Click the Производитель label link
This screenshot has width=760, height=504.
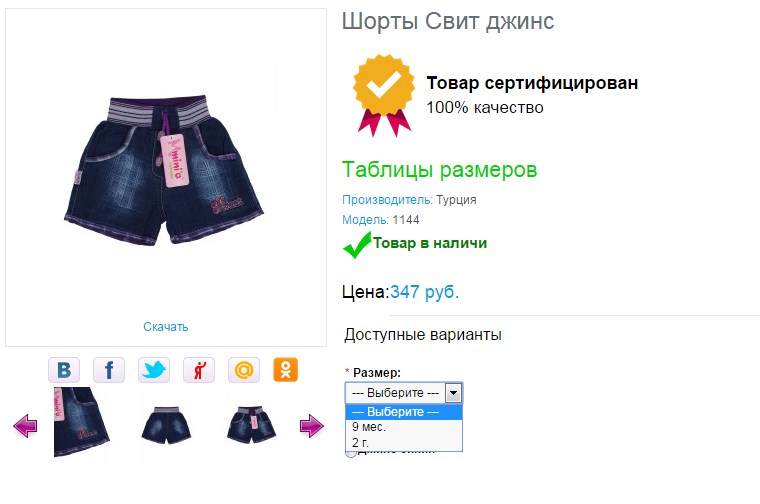tap(387, 200)
